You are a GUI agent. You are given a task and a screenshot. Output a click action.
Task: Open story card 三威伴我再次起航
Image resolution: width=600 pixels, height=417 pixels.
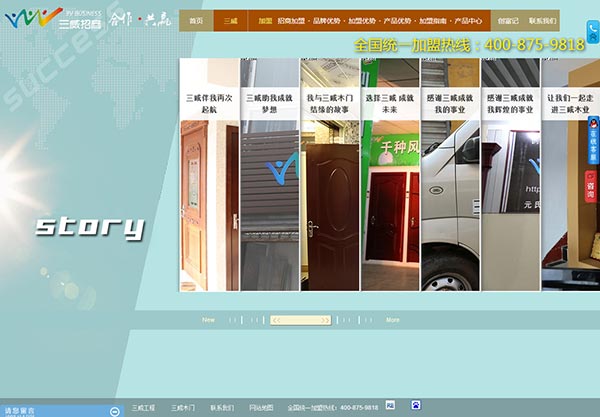(209, 174)
